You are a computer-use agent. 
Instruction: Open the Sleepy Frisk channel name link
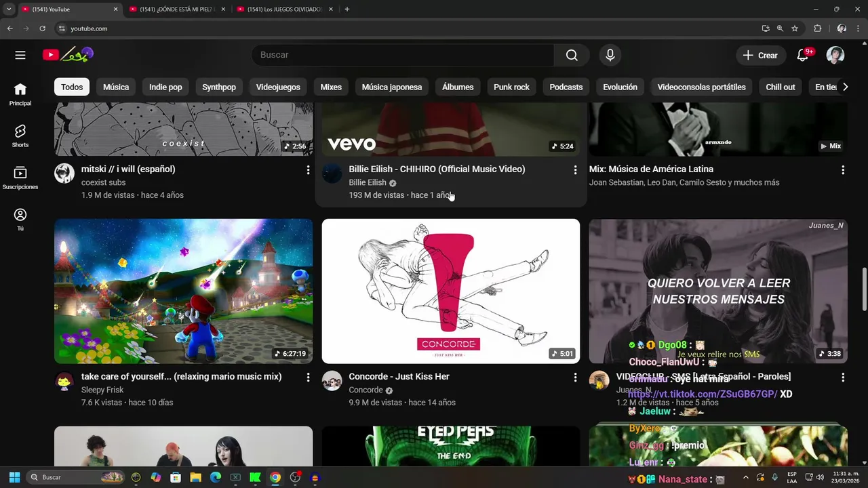pos(102,390)
